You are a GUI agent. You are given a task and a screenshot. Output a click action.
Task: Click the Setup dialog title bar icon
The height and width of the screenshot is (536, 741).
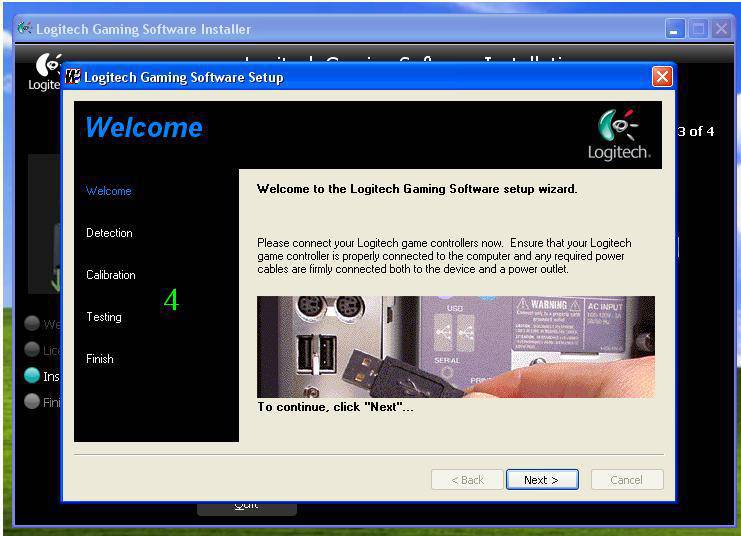pos(73,77)
